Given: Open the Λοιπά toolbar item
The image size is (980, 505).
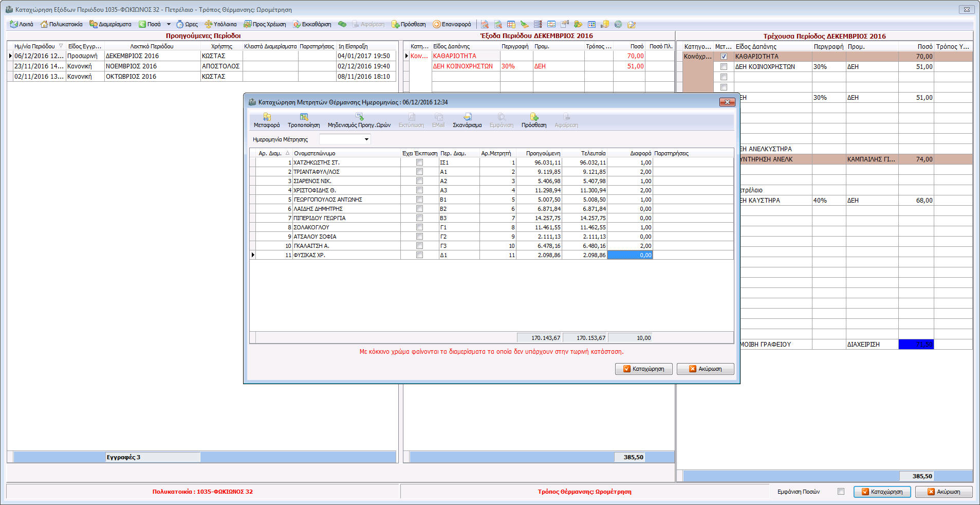Looking at the screenshot, I should coord(22,24).
